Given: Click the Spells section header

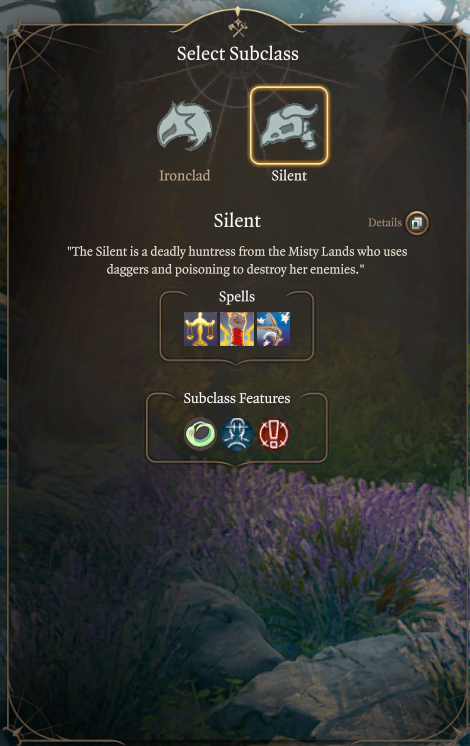Looking at the screenshot, I should pos(237,296).
